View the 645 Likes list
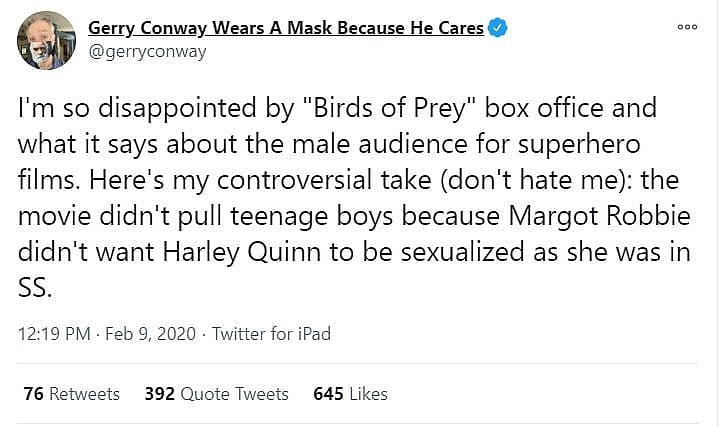 (x=350, y=394)
